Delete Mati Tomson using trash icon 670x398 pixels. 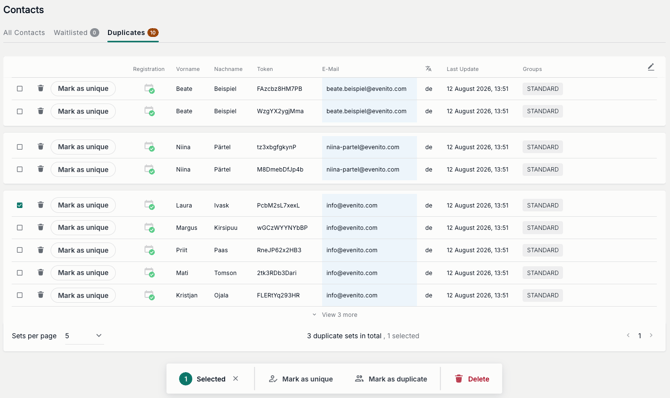[x=41, y=272]
